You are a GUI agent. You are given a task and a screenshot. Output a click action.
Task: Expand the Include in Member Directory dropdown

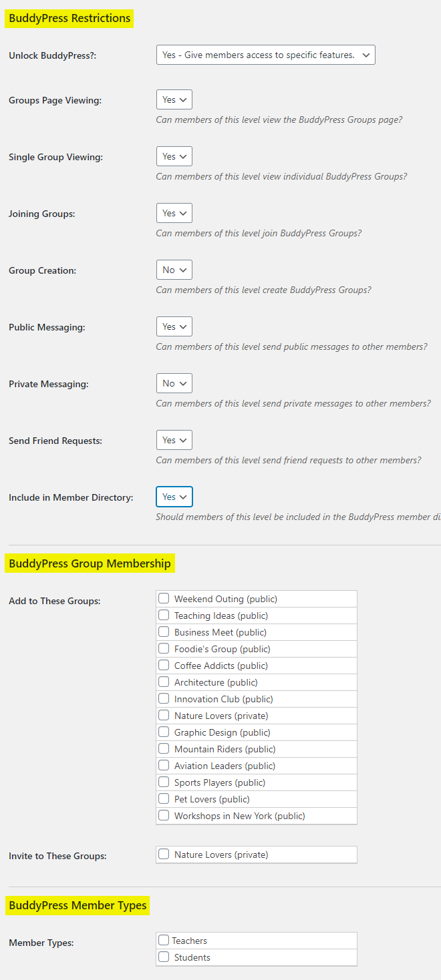coord(174,497)
